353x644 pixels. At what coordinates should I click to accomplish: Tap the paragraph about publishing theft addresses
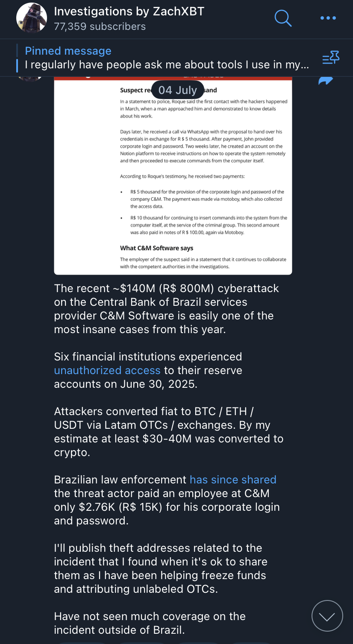pos(161,568)
